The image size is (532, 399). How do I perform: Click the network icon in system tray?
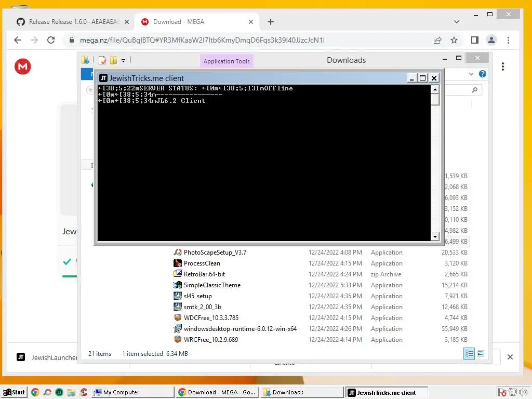click(513, 393)
